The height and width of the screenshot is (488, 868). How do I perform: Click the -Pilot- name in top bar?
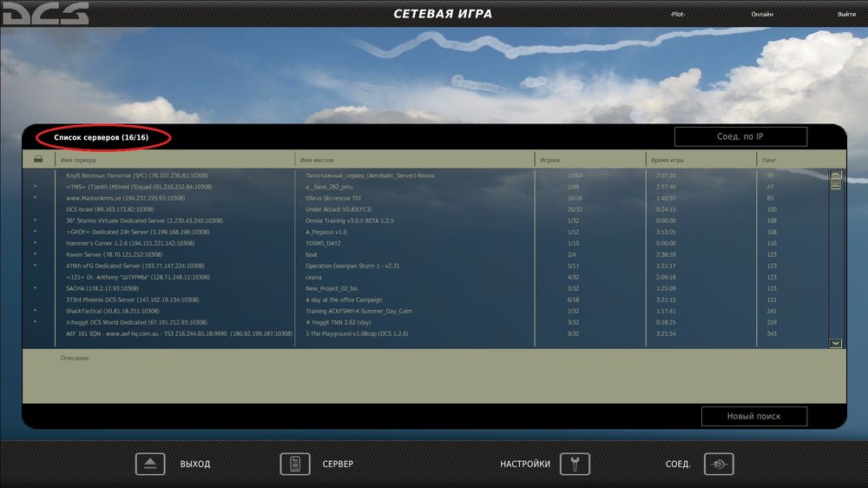pyautogui.click(x=677, y=15)
